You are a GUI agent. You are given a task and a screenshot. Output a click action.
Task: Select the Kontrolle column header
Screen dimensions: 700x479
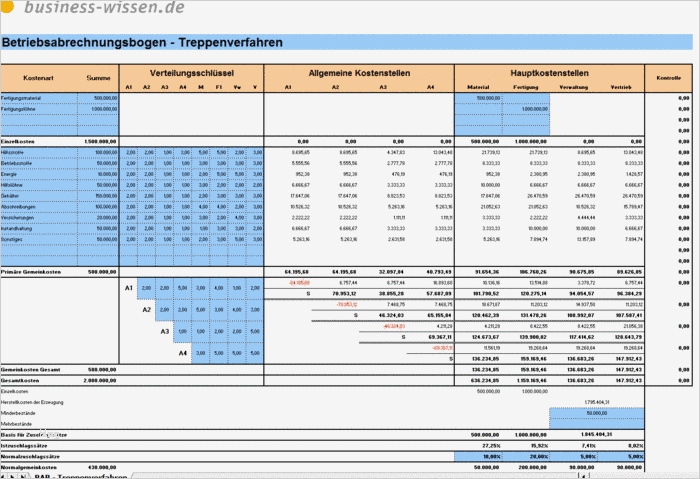click(668, 78)
